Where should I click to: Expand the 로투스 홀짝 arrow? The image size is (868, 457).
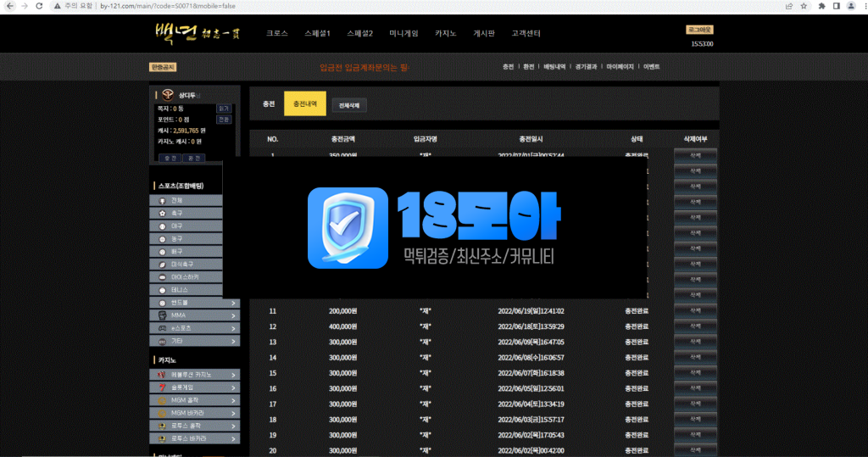[233, 426]
